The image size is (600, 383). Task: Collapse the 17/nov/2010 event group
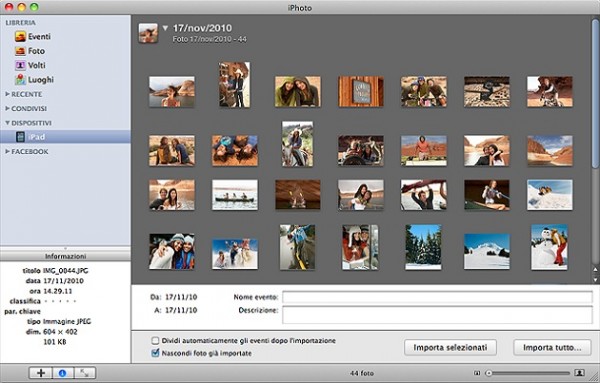coord(165,28)
